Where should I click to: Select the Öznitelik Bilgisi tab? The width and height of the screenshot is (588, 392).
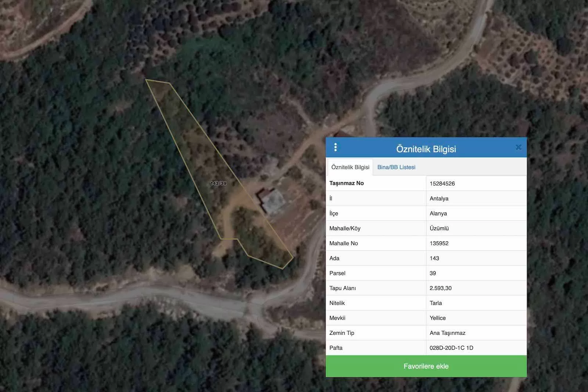[350, 167]
